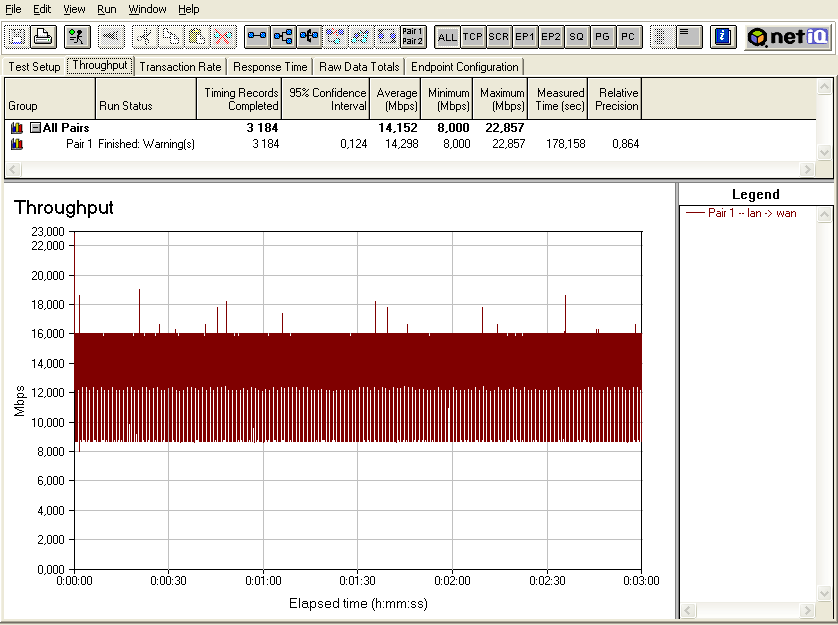This screenshot has width=838, height=625.
Task: Click the Run test running-man icon
Action: [x=76, y=37]
